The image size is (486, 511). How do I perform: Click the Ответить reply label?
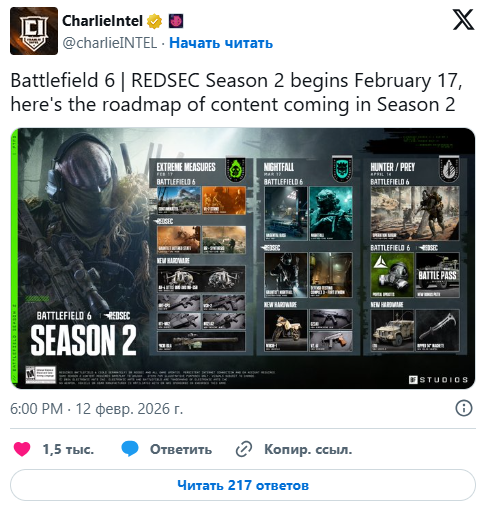pyautogui.click(x=181, y=449)
